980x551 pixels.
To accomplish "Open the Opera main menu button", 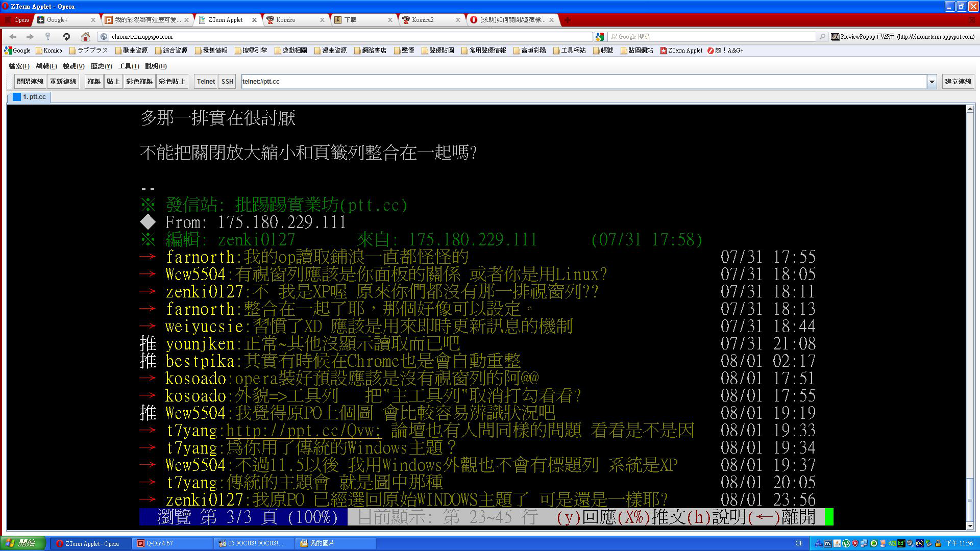I will (x=17, y=20).
